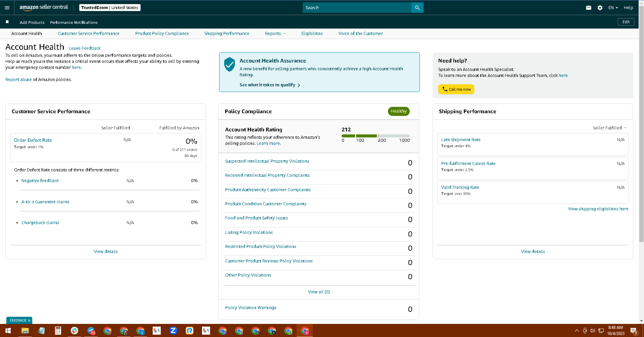The image size is (644, 337).
Task: Open the Negative feedback metric link
Action: (40, 180)
